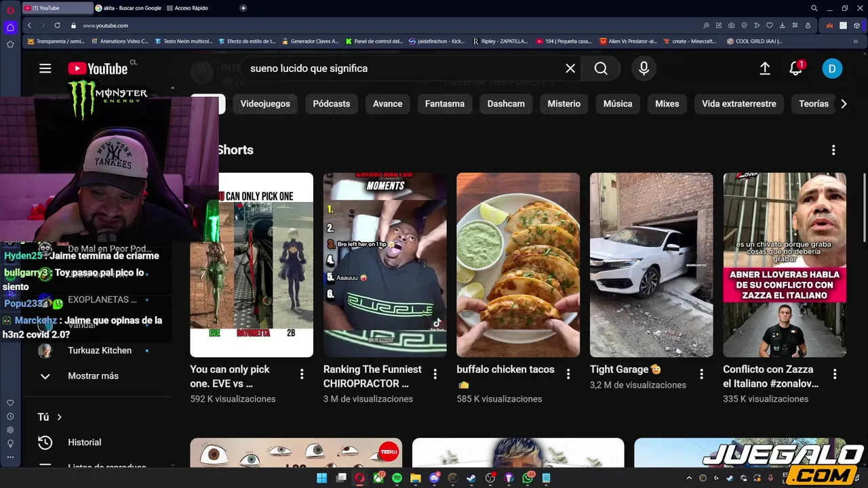Click the magnifying glass search button
Image resolution: width=868 pixels, height=488 pixels.
[601, 68]
